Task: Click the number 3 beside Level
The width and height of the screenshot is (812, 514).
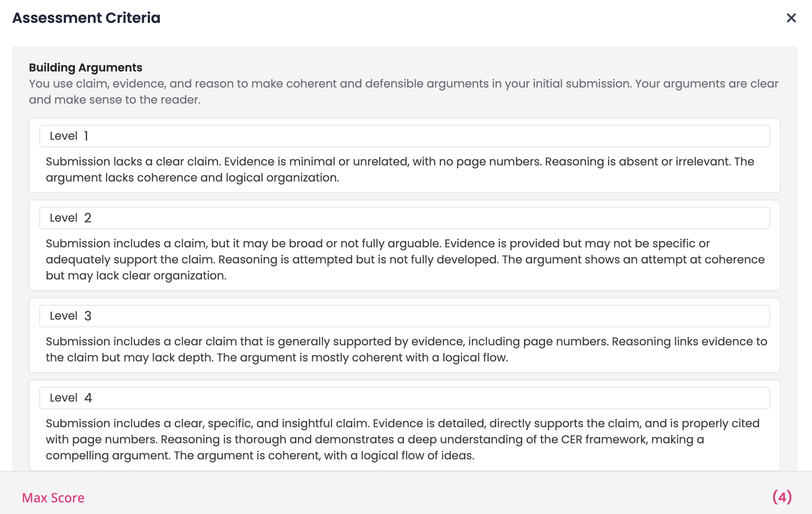Action: [88, 316]
